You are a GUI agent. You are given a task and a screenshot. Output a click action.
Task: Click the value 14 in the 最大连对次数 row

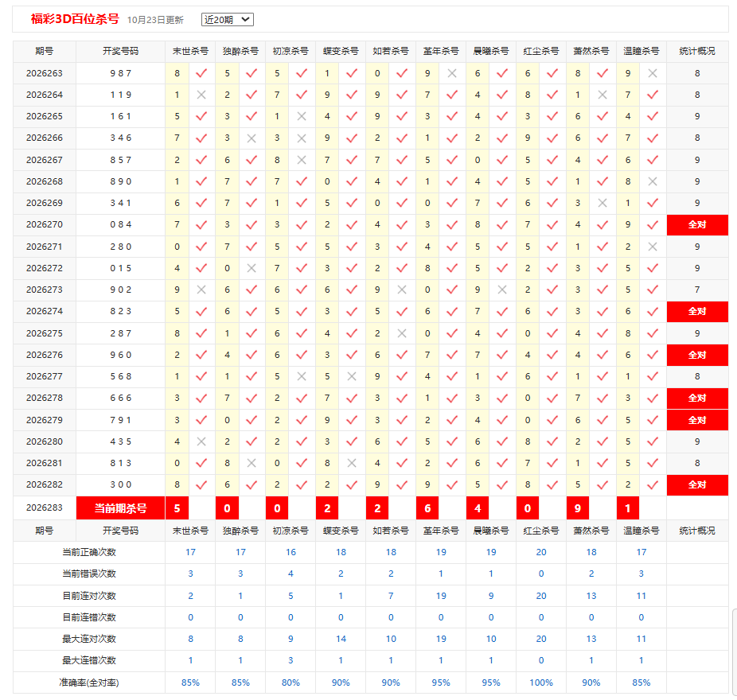(341, 639)
